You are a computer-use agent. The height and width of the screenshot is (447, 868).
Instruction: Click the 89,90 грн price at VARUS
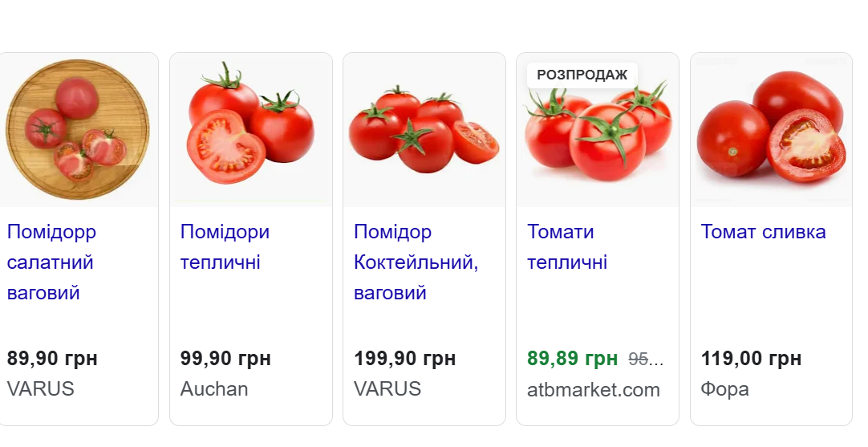pos(52,359)
